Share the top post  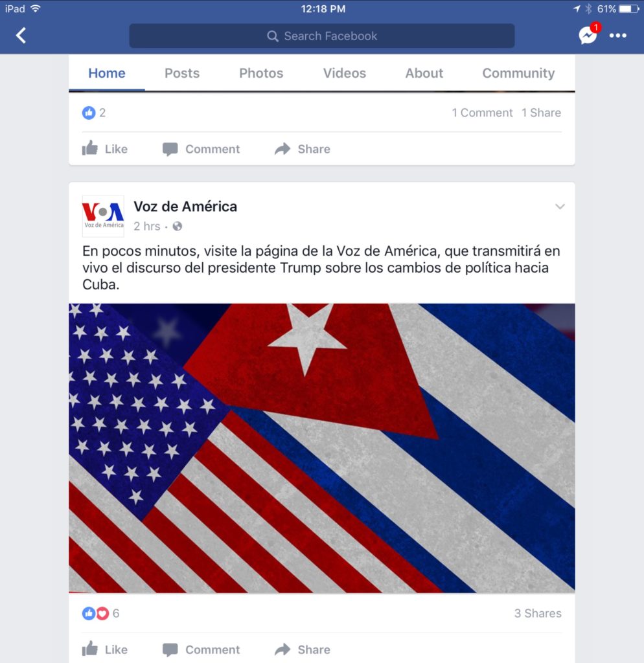click(302, 149)
